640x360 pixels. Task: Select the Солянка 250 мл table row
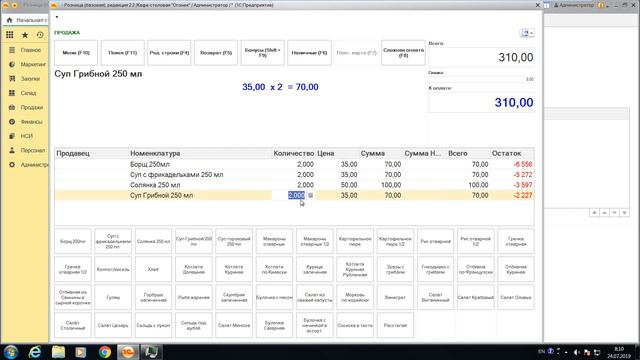tap(294, 185)
